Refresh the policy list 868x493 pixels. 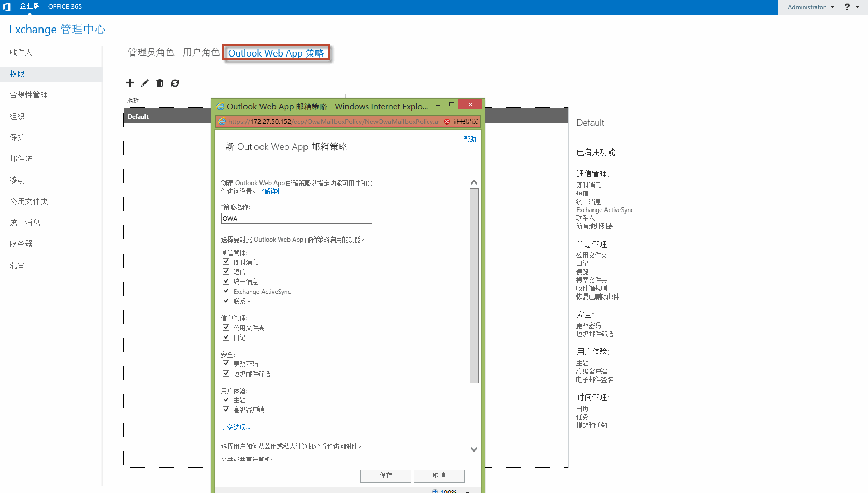[x=175, y=83]
